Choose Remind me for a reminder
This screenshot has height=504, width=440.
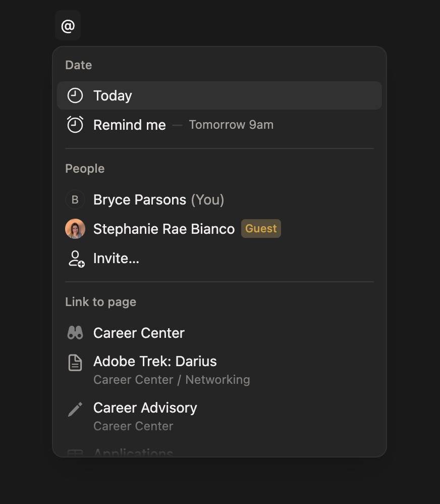pyautogui.click(x=130, y=125)
